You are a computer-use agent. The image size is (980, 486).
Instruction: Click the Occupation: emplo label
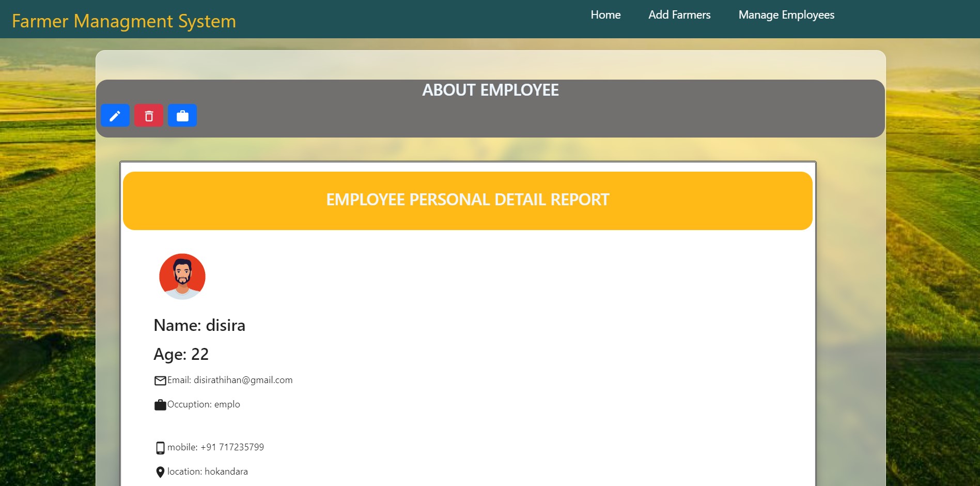203,404
